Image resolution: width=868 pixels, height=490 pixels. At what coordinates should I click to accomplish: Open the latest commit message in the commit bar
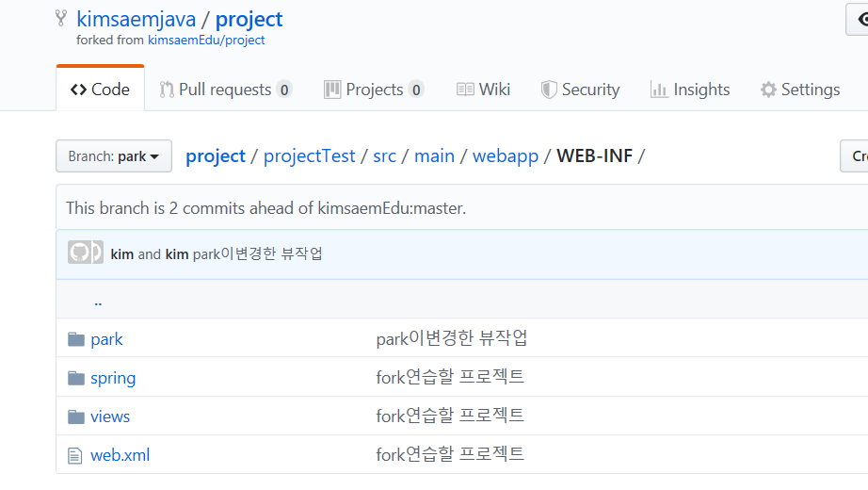click(257, 254)
